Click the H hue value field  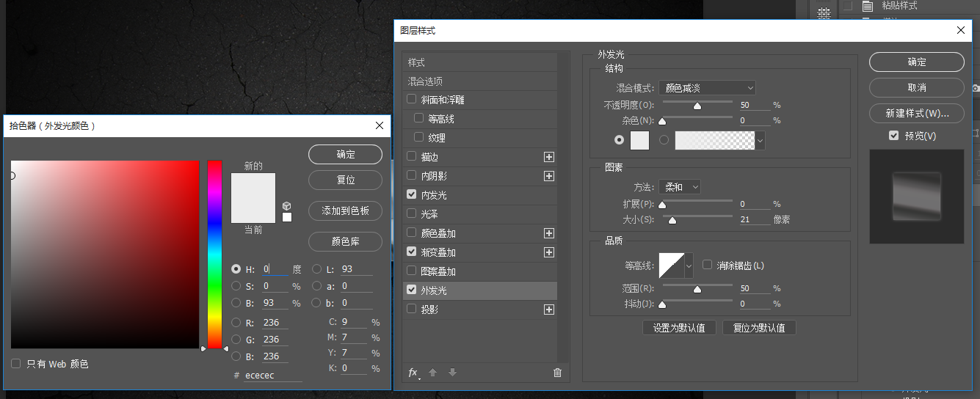(x=275, y=269)
